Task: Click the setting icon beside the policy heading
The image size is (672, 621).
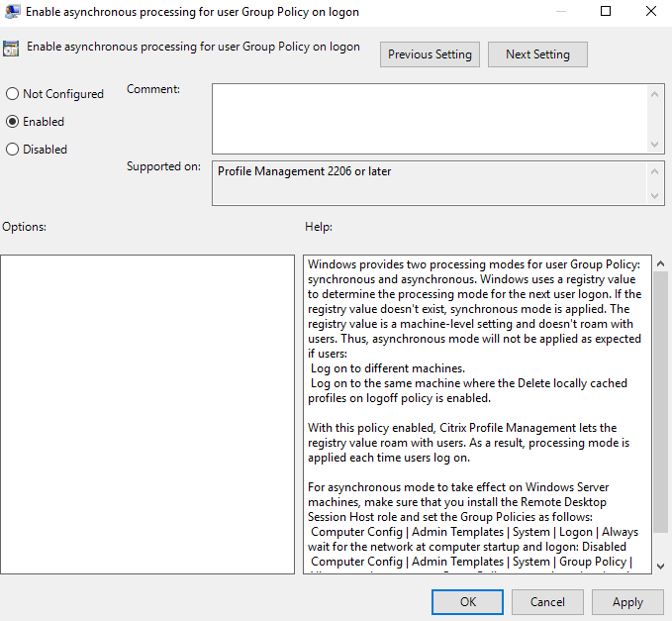Action: pos(12,48)
